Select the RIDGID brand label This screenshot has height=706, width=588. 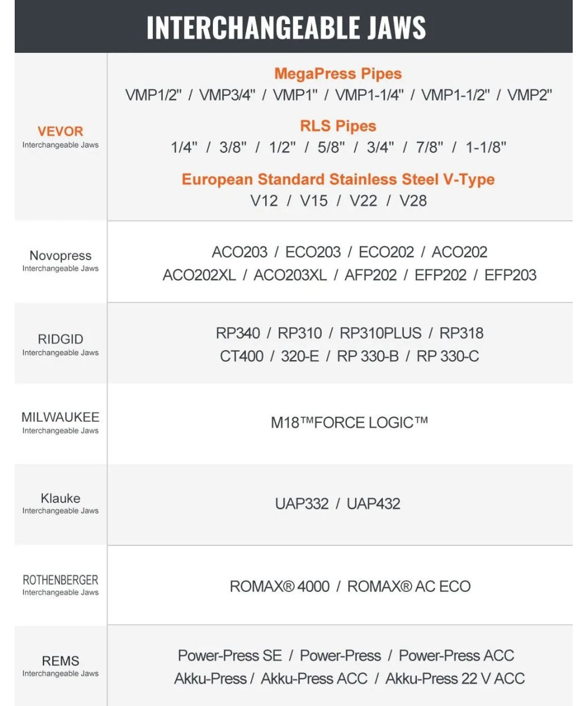tap(61, 339)
